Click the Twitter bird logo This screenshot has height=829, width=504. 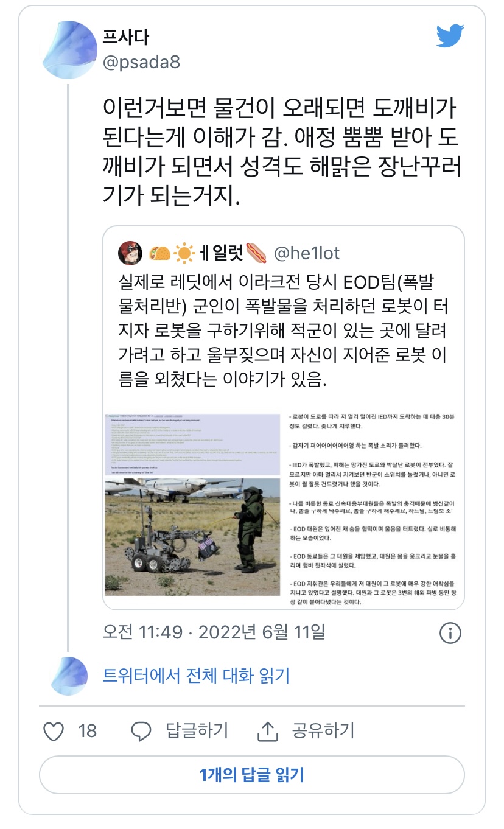pos(450,37)
